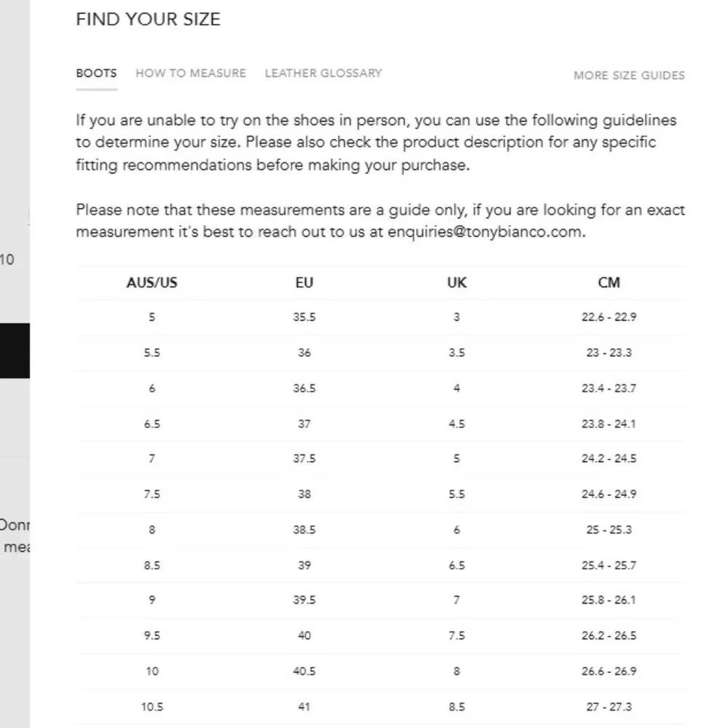Select the LEATHER GLOSSARY tab
Viewport: 728px width, 728px height.
point(323,73)
